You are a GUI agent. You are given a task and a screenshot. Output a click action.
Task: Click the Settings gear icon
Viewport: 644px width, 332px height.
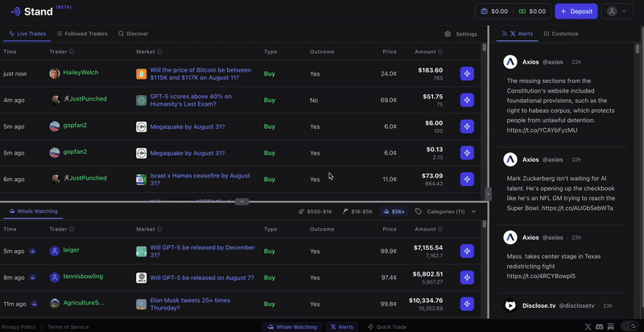tap(448, 34)
